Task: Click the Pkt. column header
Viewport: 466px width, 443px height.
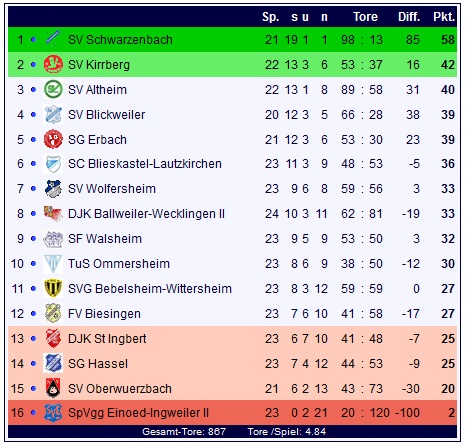Action: click(444, 17)
